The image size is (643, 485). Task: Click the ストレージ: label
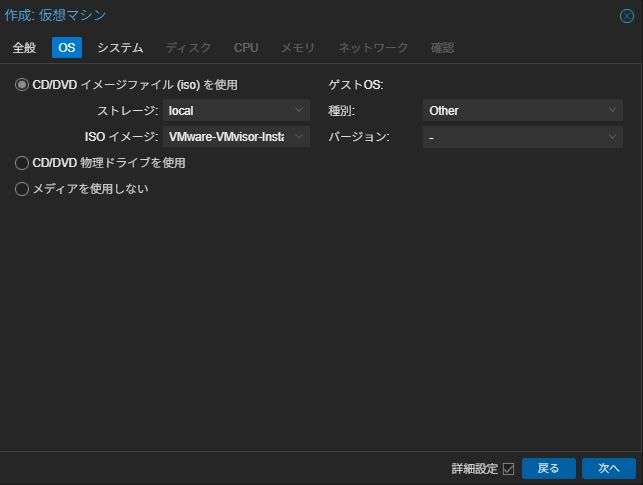pyautogui.click(x=128, y=110)
